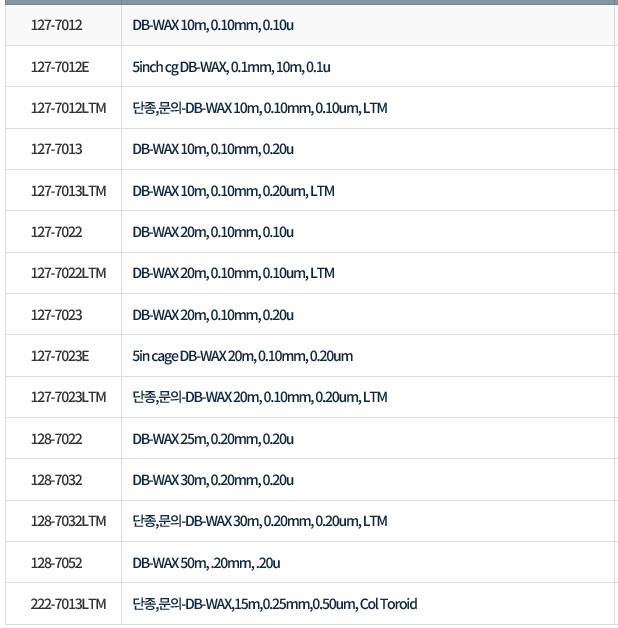The image size is (618, 628).
Task: Click part number 128-7022
Action: tap(57, 439)
